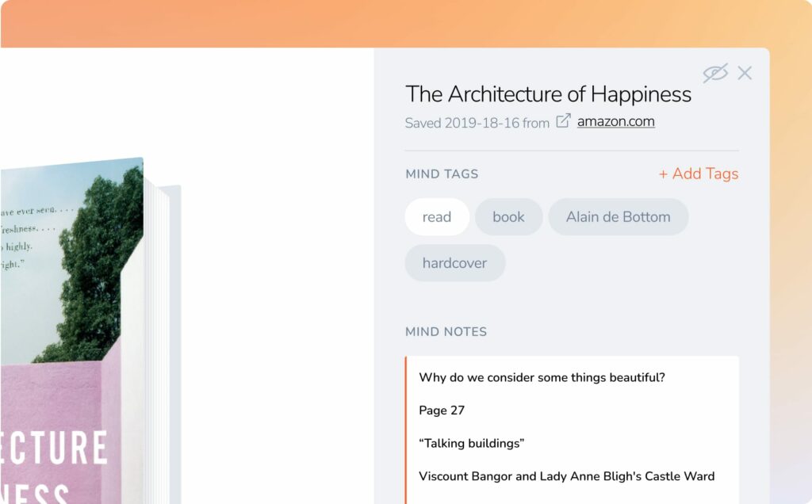The width and height of the screenshot is (812, 504).
Task: Click the tree photo on the book cover
Action: click(95, 262)
